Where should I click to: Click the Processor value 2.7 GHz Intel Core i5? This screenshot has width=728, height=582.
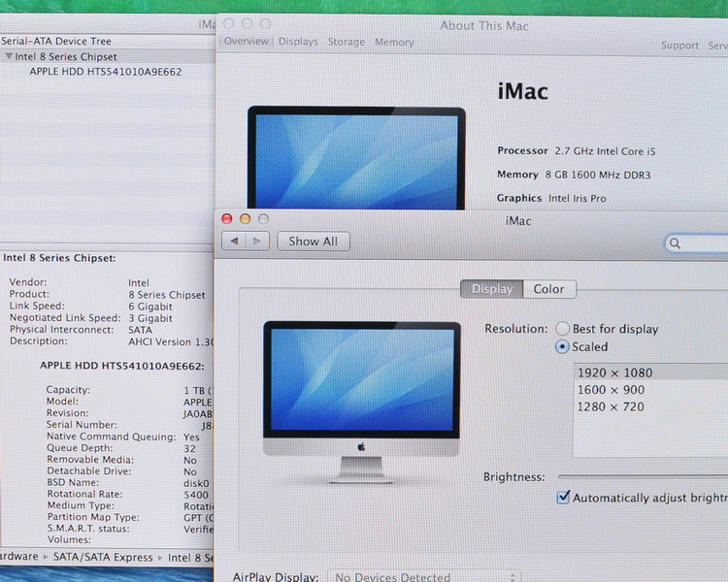click(x=605, y=151)
